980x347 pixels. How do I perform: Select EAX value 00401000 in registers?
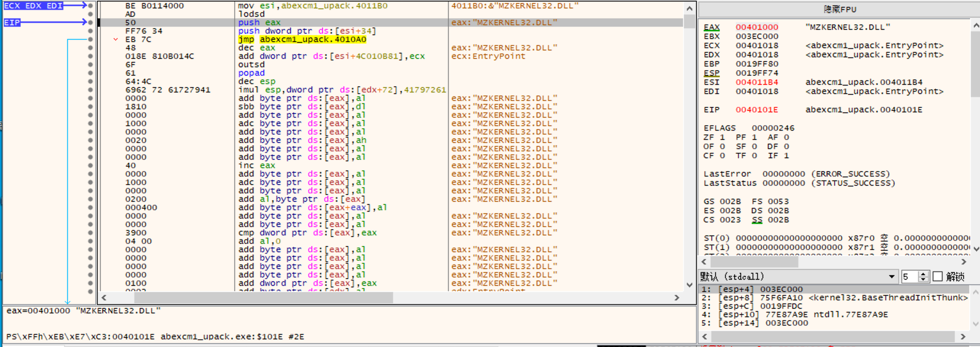[x=757, y=27]
